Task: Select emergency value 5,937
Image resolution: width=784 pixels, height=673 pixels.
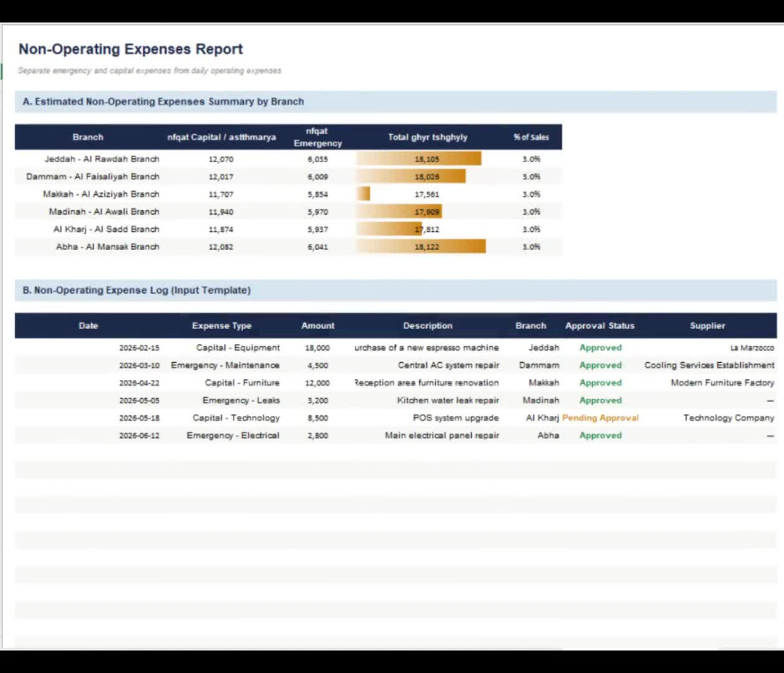Action: (x=318, y=230)
